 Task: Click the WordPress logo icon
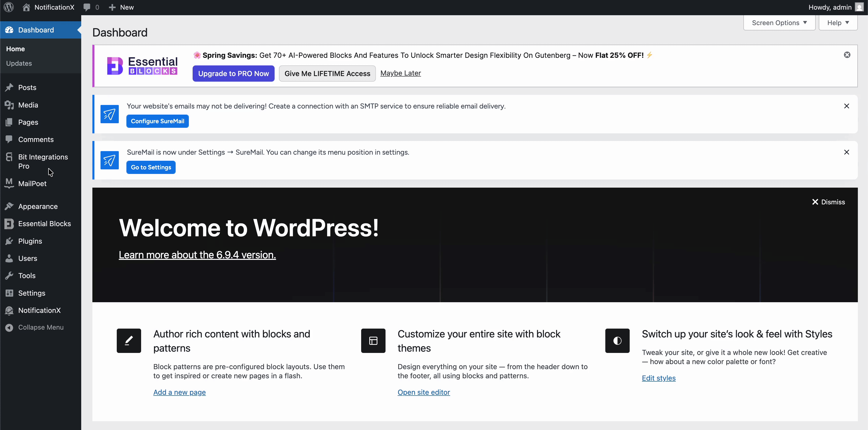pos(8,7)
